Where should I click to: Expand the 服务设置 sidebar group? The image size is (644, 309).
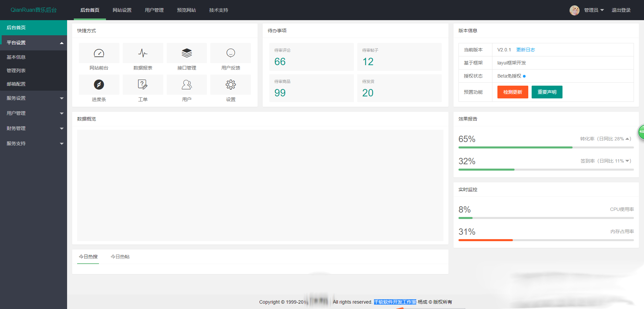[x=34, y=98]
